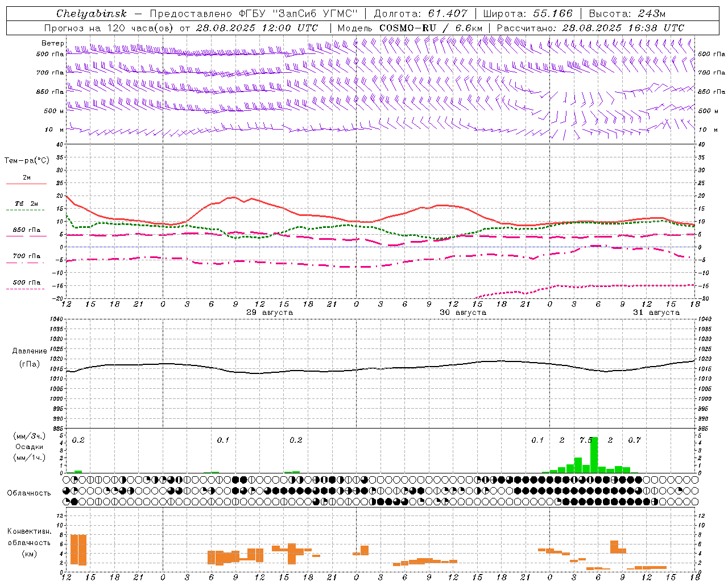Click the '(мм/1ч.)' hourly precipitation label
Image resolution: width=728 pixels, height=582 pixels.
(30, 458)
